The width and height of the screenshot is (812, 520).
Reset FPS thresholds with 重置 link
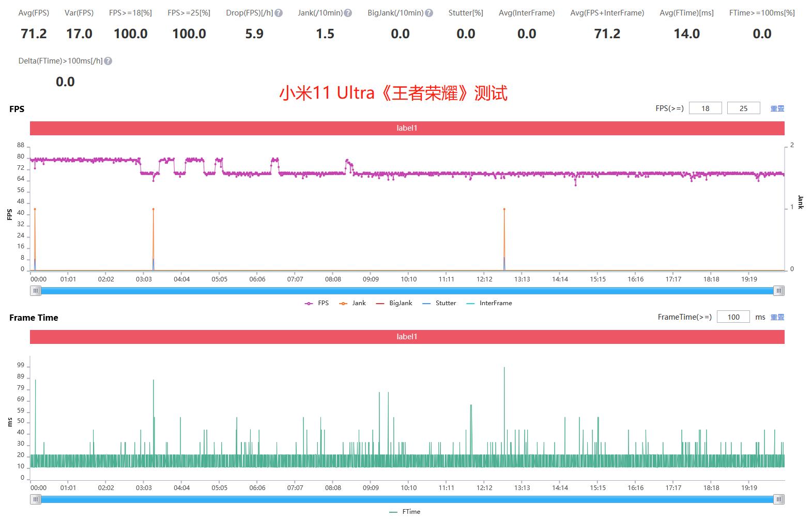pos(777,108)
